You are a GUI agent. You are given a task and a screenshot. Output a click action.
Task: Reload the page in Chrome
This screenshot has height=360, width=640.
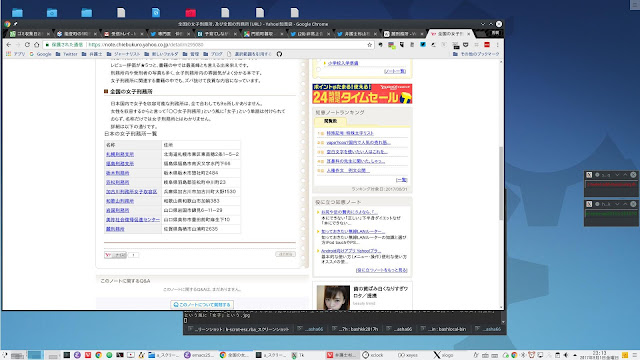pyautogui.click(x=27, y=44)
